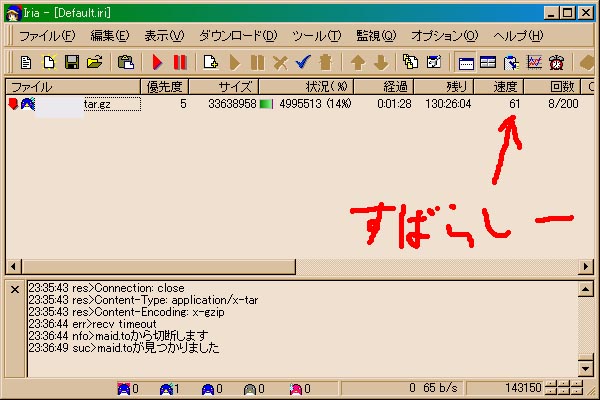Click the tan X delete icon
The image size is (600, 400).
[x=280, y=62]
